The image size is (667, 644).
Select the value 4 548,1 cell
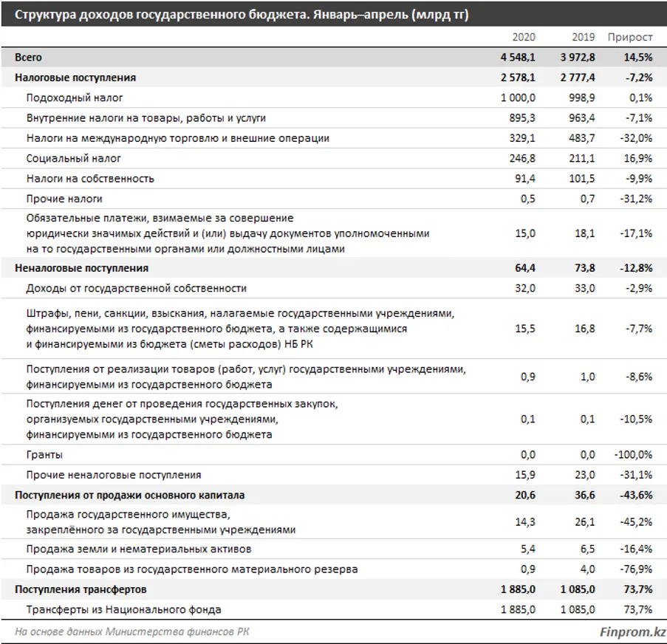tap(517, 57)
